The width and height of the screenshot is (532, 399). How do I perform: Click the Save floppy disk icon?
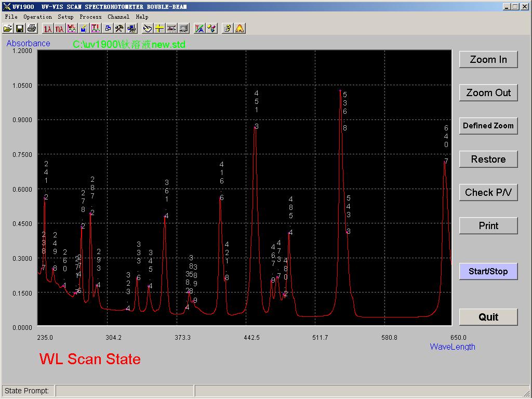pyautogui.click(x=20, y=28)
